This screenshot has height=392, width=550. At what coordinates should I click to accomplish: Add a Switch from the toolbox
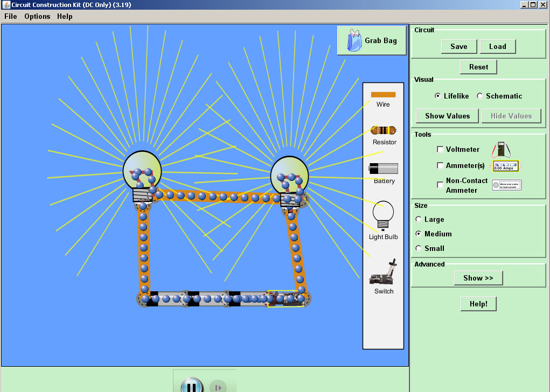pyautogui.click(x=382, y=276)
